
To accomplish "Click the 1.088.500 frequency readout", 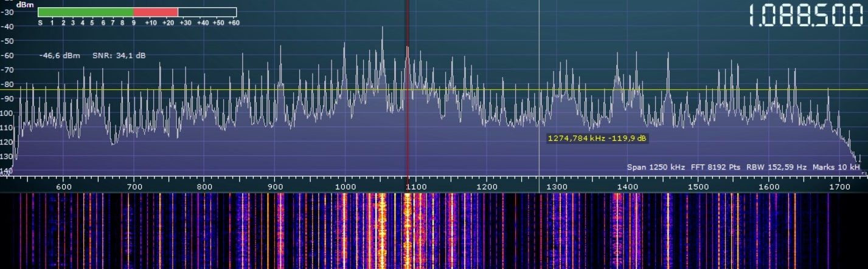I will click(805, 16).
